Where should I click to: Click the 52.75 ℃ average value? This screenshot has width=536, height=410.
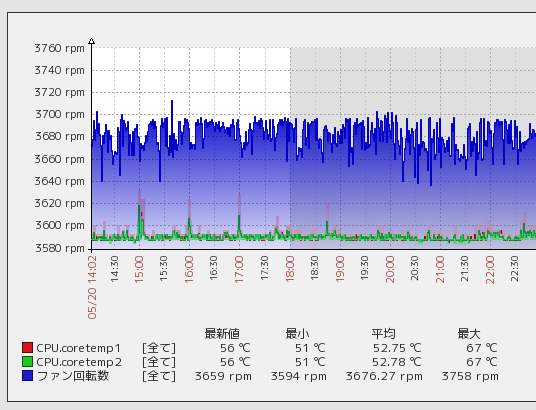(397, 348)
